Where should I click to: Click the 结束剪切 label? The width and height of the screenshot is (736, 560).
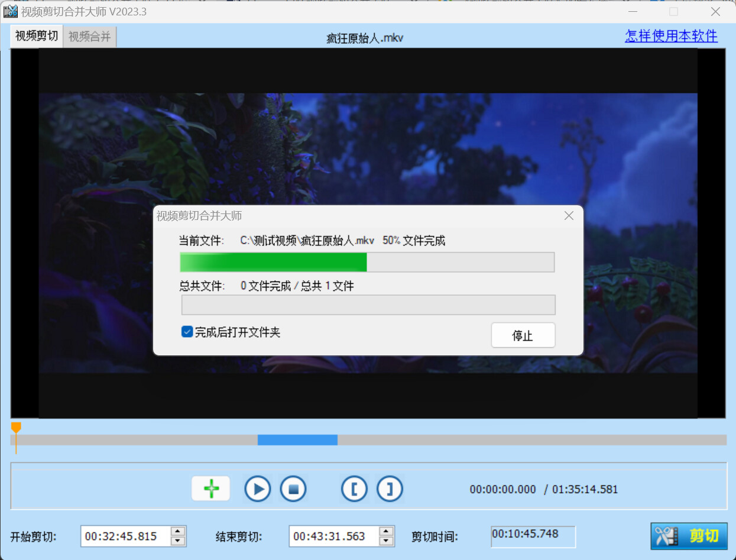(239, 537)
